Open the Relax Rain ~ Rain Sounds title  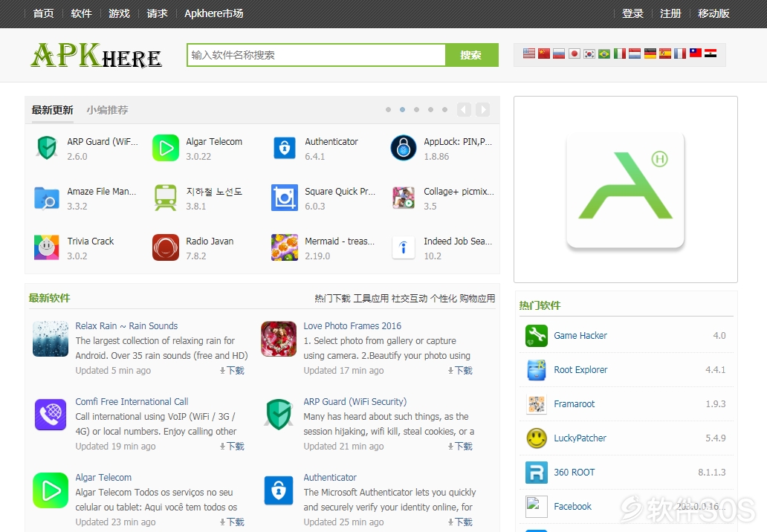point(126,326)
